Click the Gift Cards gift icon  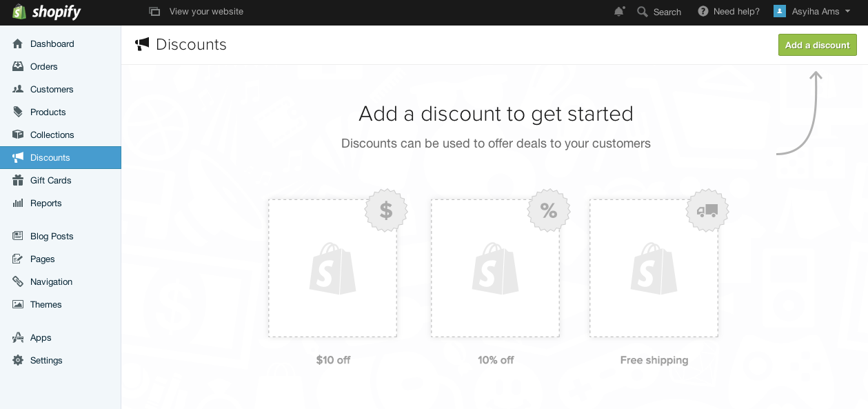[18, 181]
